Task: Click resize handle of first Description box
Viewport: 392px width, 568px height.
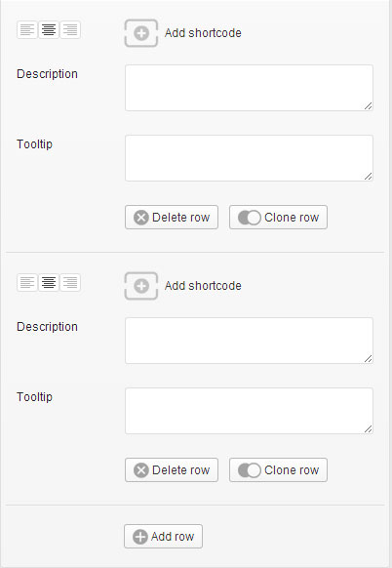Action: tap(369, 106)
